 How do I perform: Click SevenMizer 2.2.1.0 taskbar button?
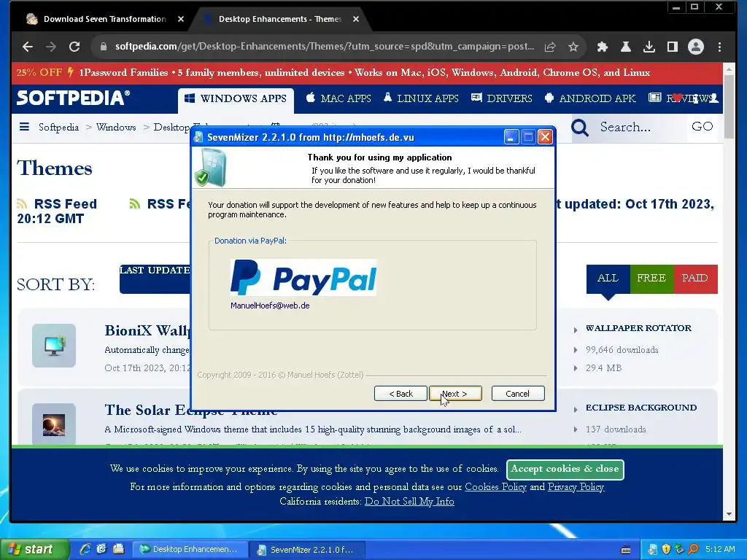click(309, 549)
